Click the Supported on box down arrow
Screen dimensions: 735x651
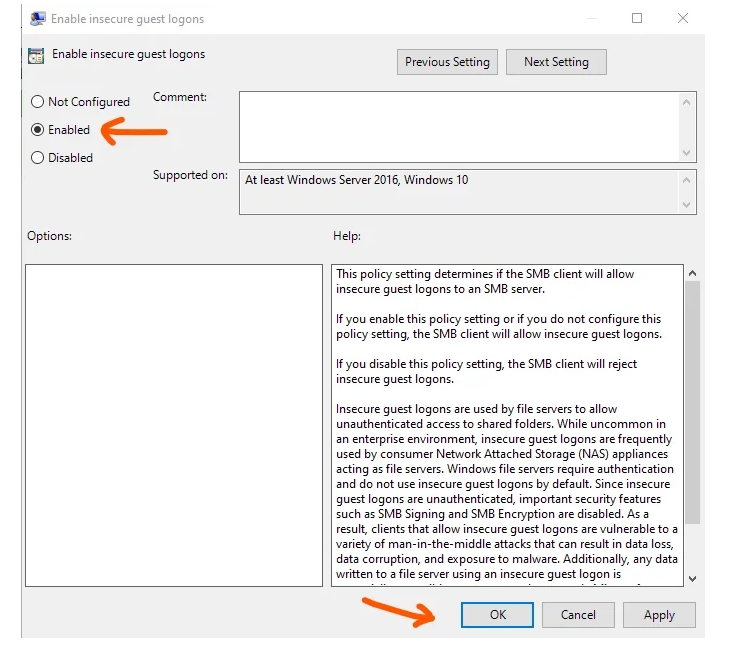point(687,204)
